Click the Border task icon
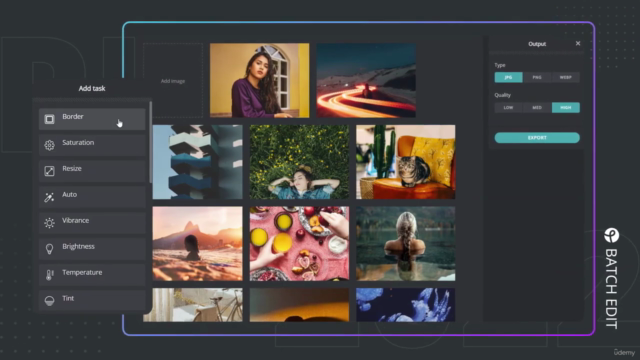Screen dimensions: 640x360 (49, 119)
